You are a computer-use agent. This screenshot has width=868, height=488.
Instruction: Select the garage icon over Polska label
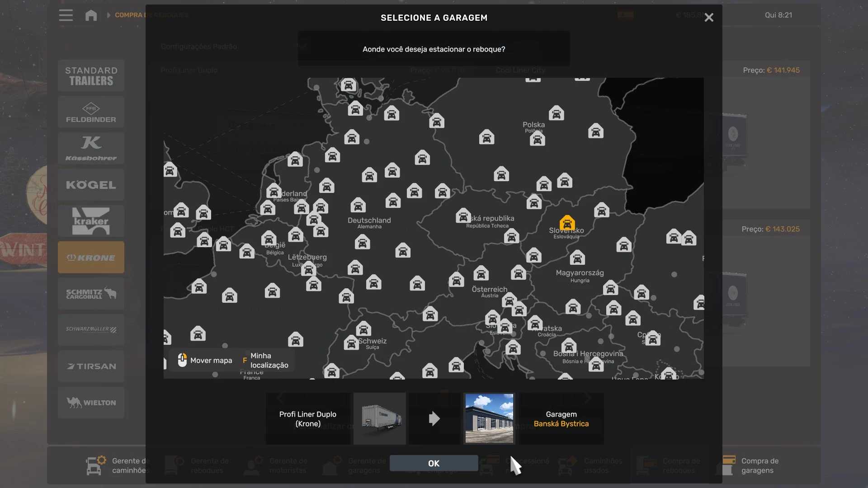click(x=537, y=139)
